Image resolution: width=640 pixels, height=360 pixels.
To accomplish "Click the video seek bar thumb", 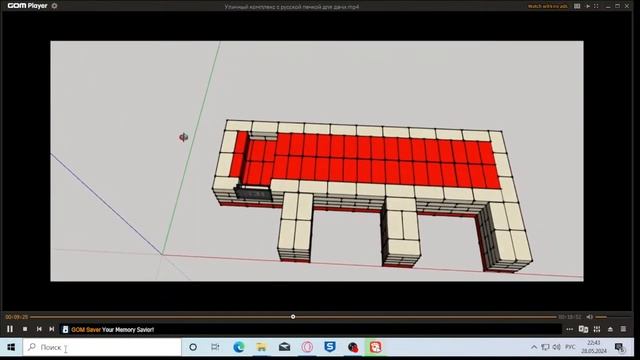I will click(x=293, y=317).
